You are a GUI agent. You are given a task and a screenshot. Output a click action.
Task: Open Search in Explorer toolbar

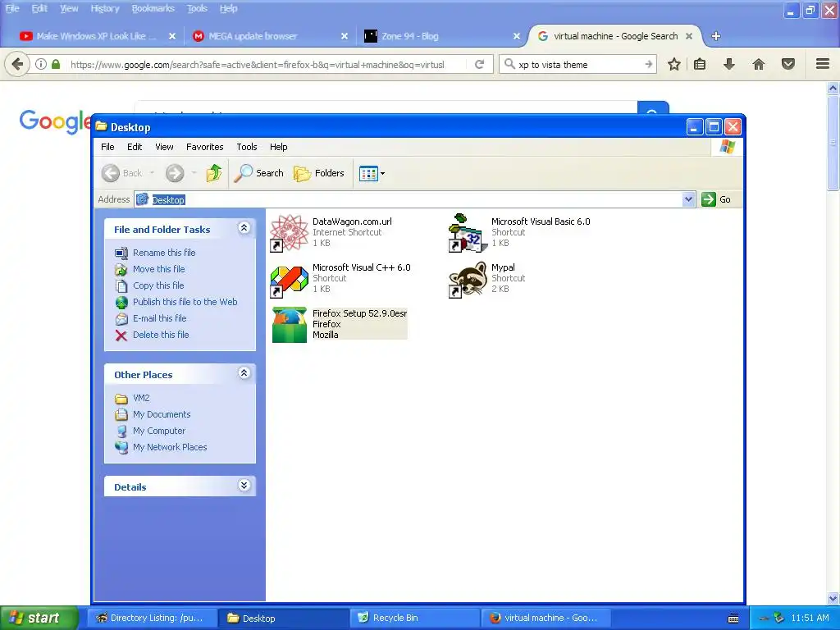[x=258, y=173]
